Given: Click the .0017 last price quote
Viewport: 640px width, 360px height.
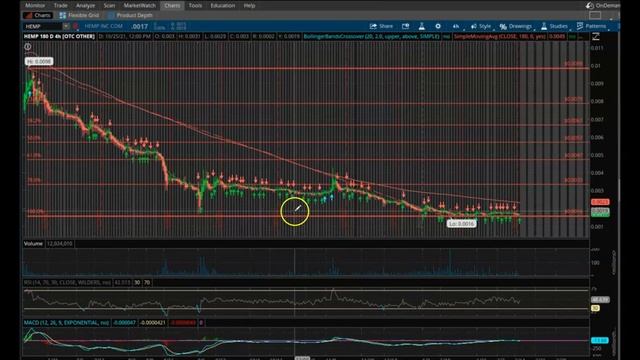Looking at the screenshot, I should pos(139,26).
